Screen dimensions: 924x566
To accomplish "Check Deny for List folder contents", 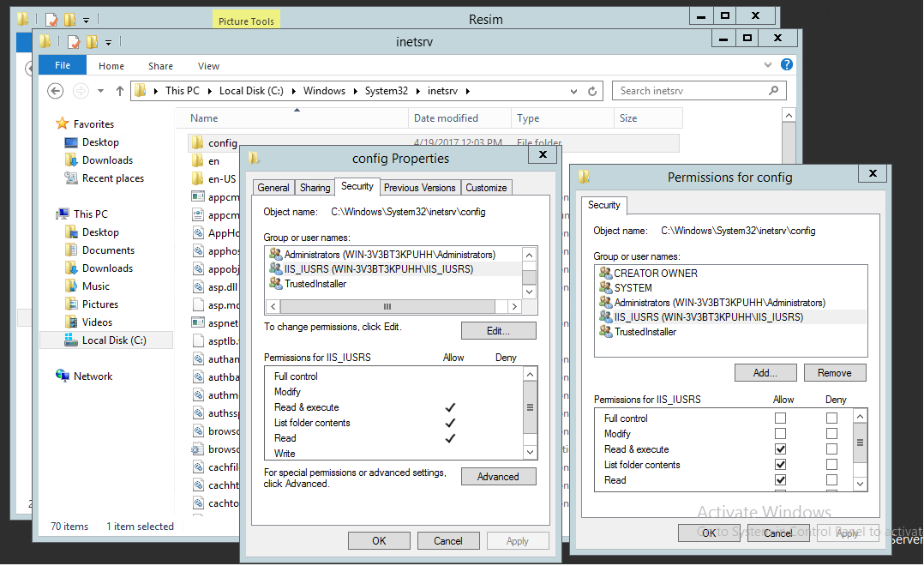I will coord(831,465).
